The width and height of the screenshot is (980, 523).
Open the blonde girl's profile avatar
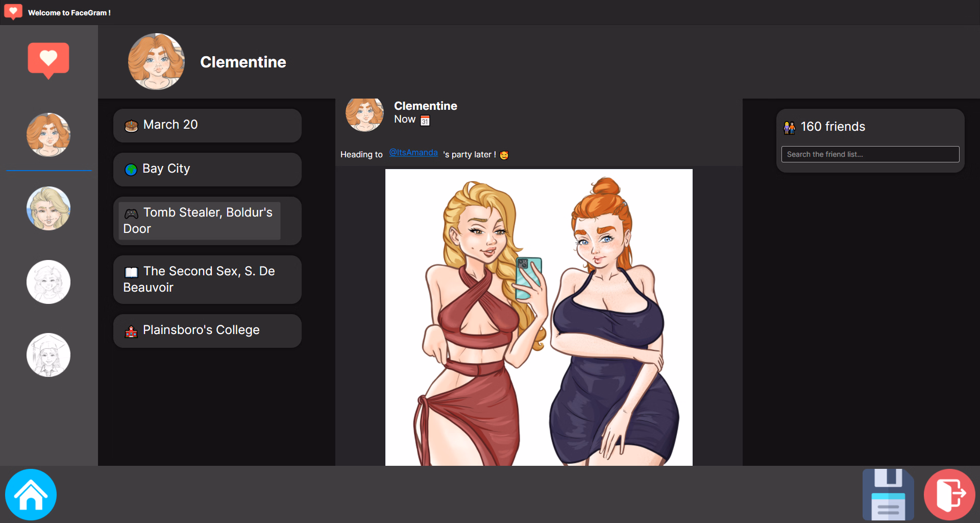coord(48,208)
